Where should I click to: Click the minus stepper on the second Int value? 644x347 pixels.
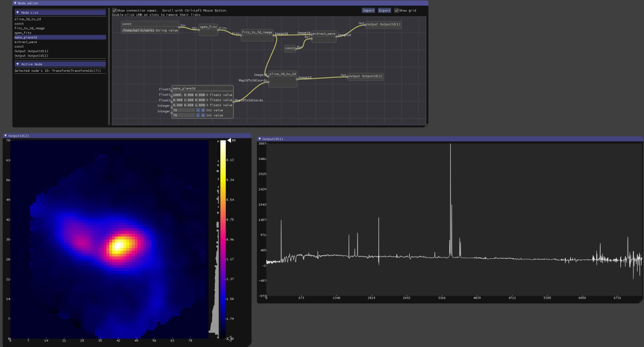coord(198,115)
